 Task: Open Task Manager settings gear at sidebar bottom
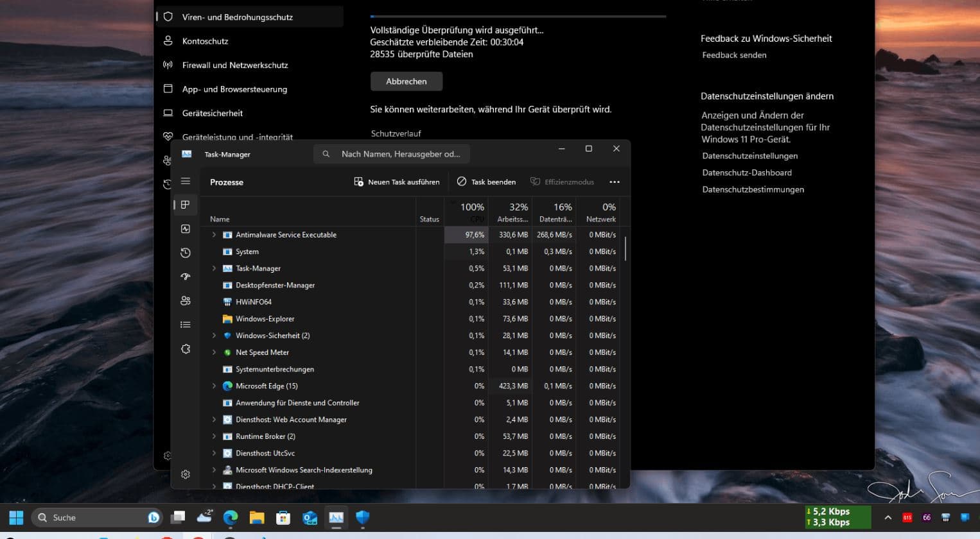click(x=186, y=474)
